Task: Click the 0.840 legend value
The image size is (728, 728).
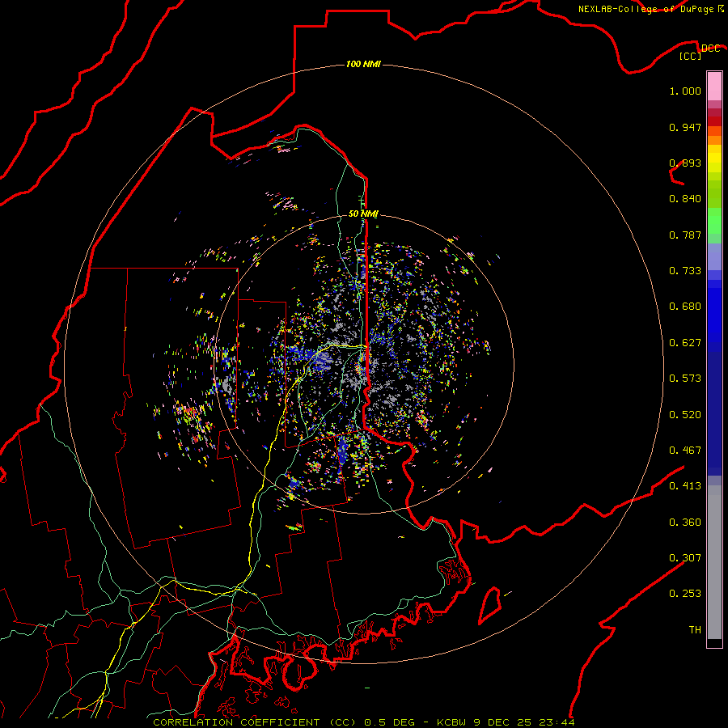Action: pos(685,199)
